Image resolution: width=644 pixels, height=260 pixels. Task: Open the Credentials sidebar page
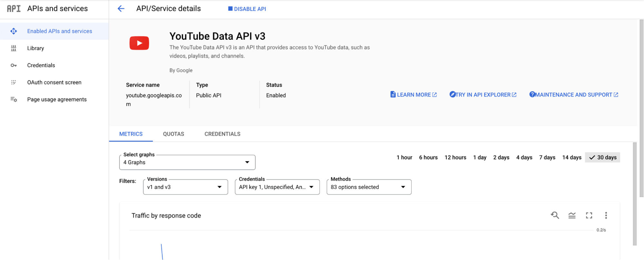coord(54,65)
